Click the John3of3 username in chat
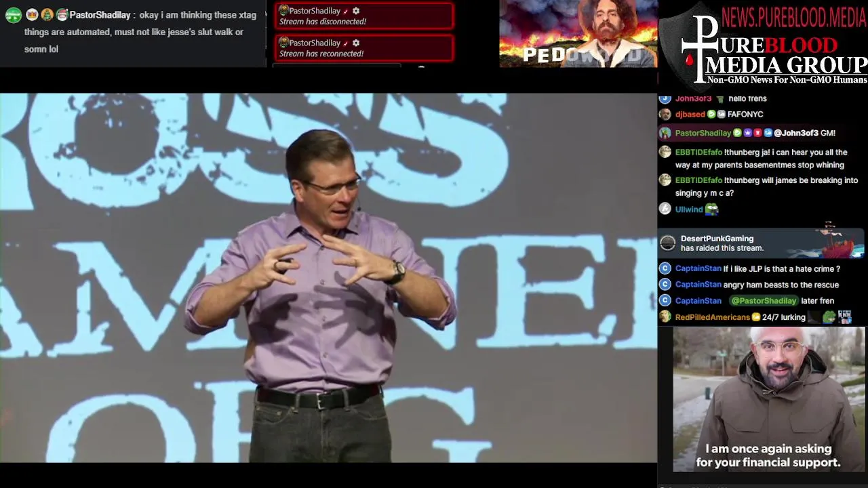The width and height of the screenshot is (868, 488). [694, 98]
